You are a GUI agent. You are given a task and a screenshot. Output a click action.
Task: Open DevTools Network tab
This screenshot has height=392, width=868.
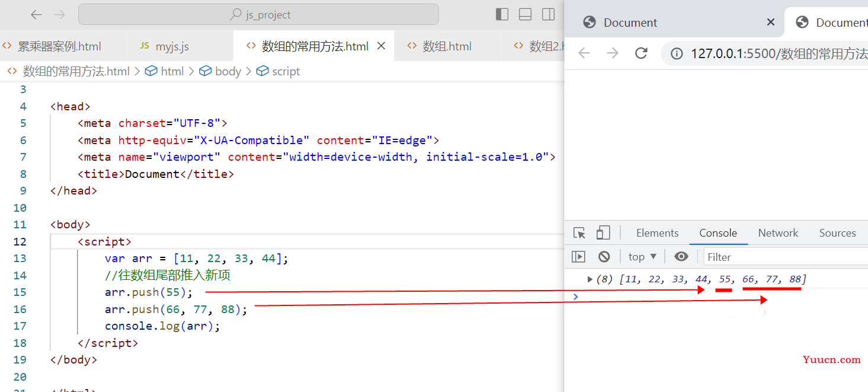tap(778, 233)
